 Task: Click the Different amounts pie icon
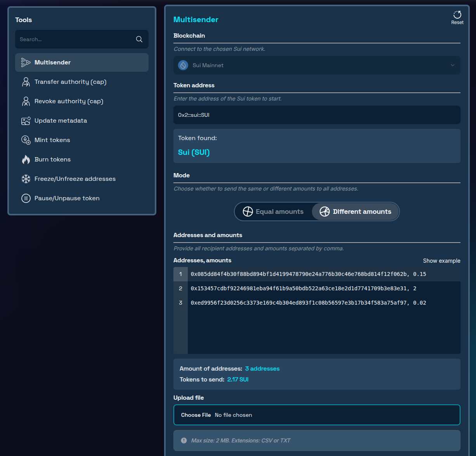tap(325, 212)
